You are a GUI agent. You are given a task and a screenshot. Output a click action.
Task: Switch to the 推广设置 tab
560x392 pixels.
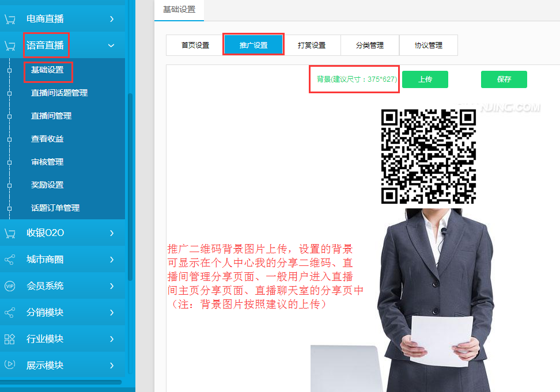pos(253,45)
